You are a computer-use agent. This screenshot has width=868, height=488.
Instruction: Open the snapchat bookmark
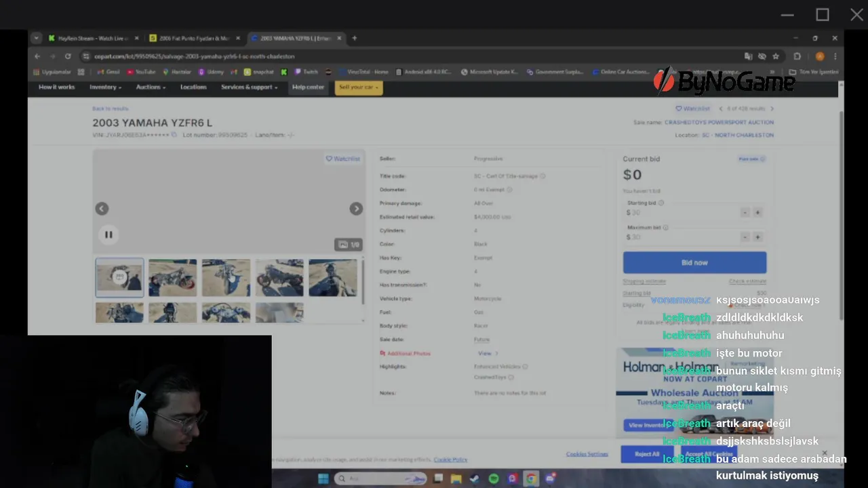click(x=258, y=72)
